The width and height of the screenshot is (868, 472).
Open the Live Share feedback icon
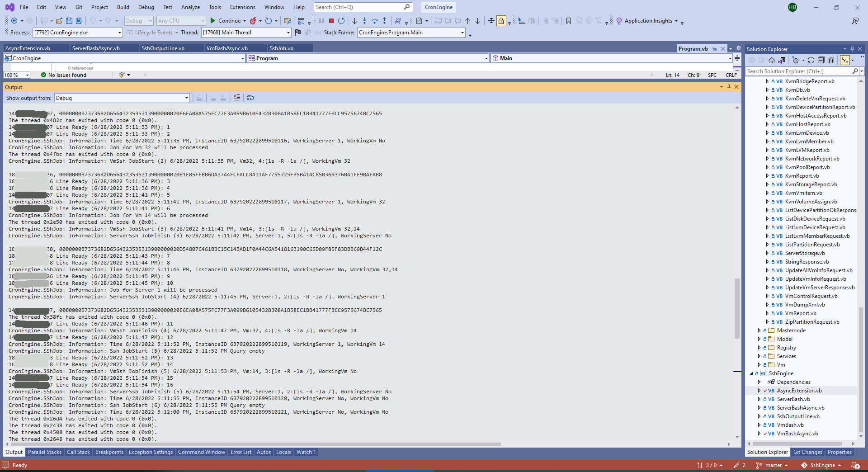[x=855, y=21]
